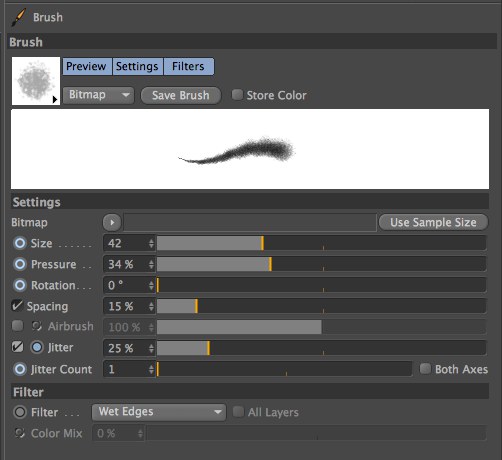Click the Save Brush button

pyautogui.click(x=181, y=95)
